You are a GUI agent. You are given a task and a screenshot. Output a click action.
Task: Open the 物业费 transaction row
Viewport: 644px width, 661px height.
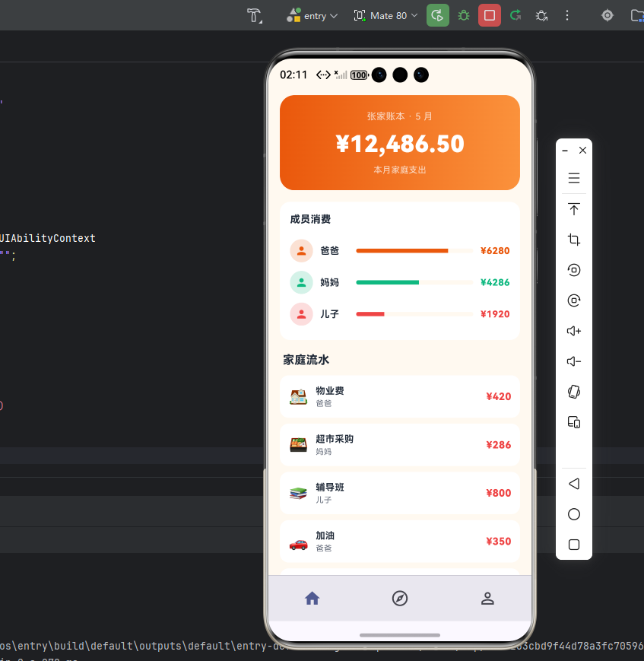click(399, 397)
